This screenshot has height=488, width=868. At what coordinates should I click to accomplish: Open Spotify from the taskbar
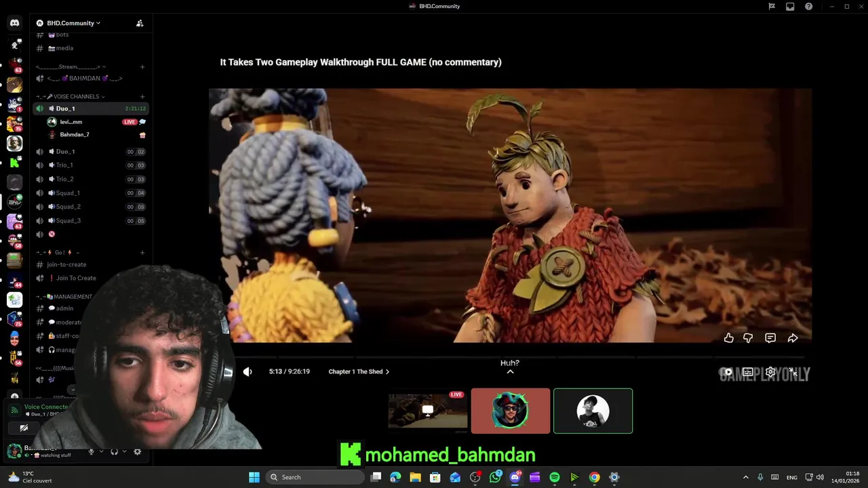(554, 477)
